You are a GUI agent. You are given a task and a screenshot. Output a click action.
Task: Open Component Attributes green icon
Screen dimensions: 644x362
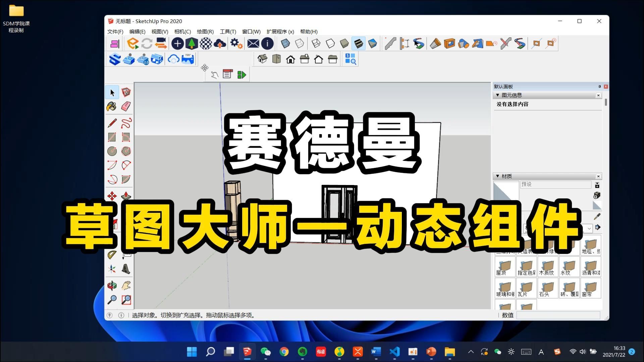241,75
